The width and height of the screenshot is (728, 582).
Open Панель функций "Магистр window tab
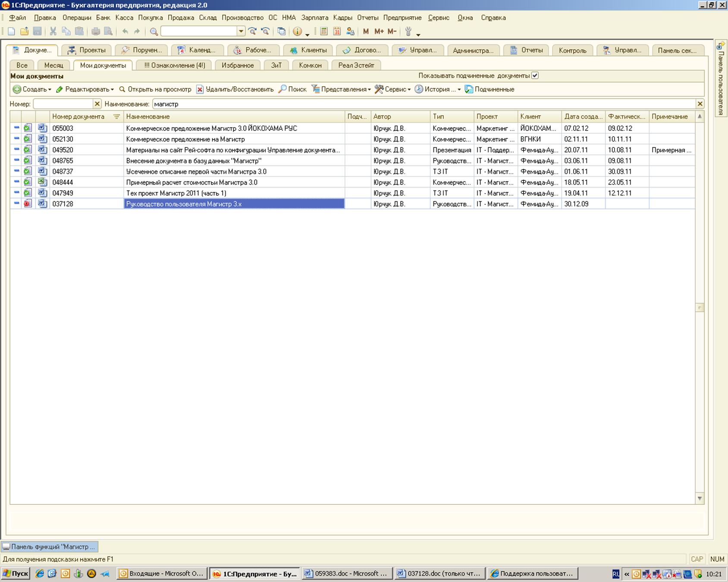[49, 547]
